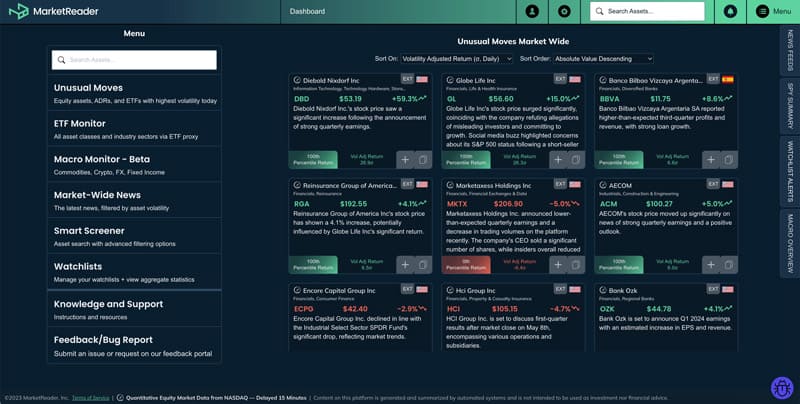Copy the AECOM card summary
This screenshot has width=800, height=404.
[x=729, y=265]
